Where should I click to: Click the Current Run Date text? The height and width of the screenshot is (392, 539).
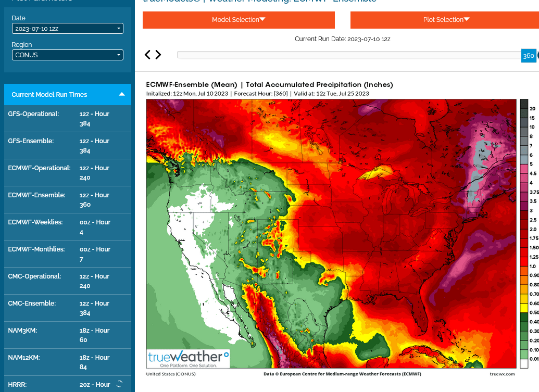click(342, 39)
